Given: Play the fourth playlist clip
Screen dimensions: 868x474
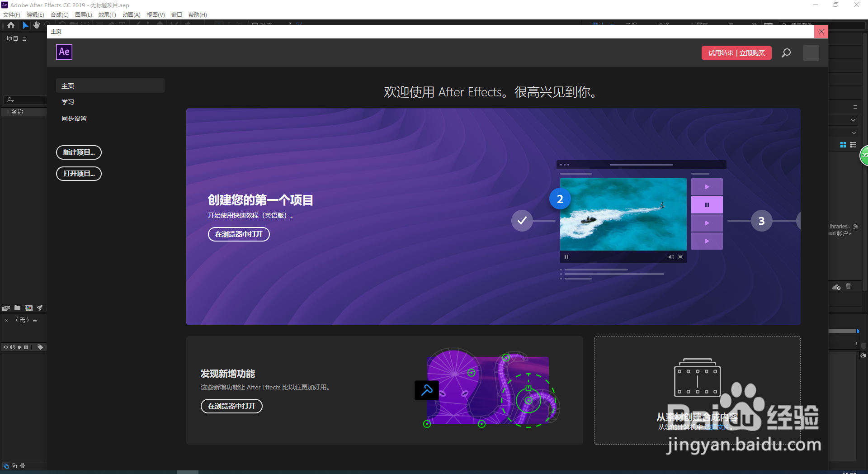Looking at the screenshot, I should [x=707, y=241].
